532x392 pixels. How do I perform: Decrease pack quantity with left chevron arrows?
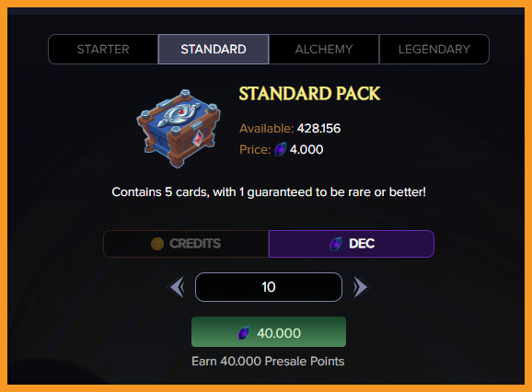coord(177,287)
